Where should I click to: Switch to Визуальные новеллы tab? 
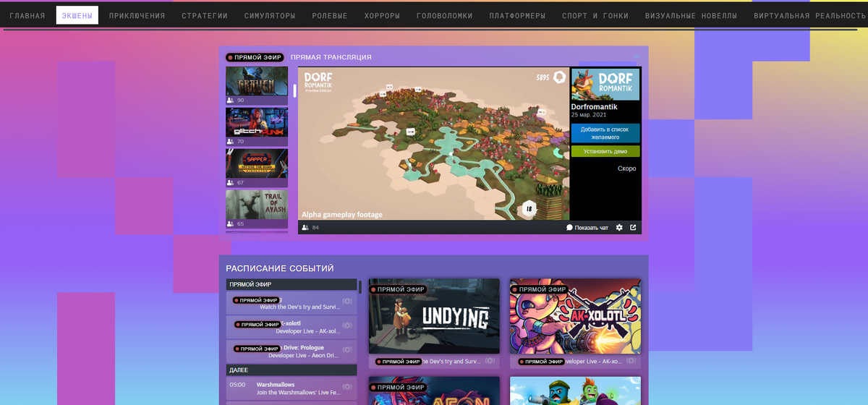coord(692,15)
